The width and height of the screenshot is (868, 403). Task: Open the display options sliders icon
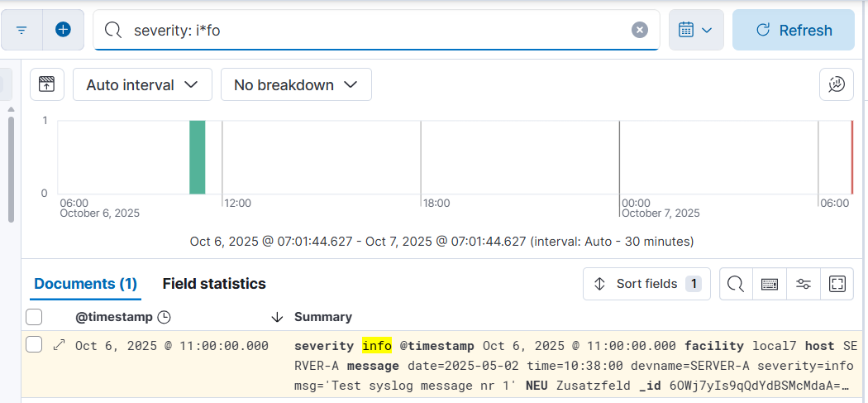[804, 284]
